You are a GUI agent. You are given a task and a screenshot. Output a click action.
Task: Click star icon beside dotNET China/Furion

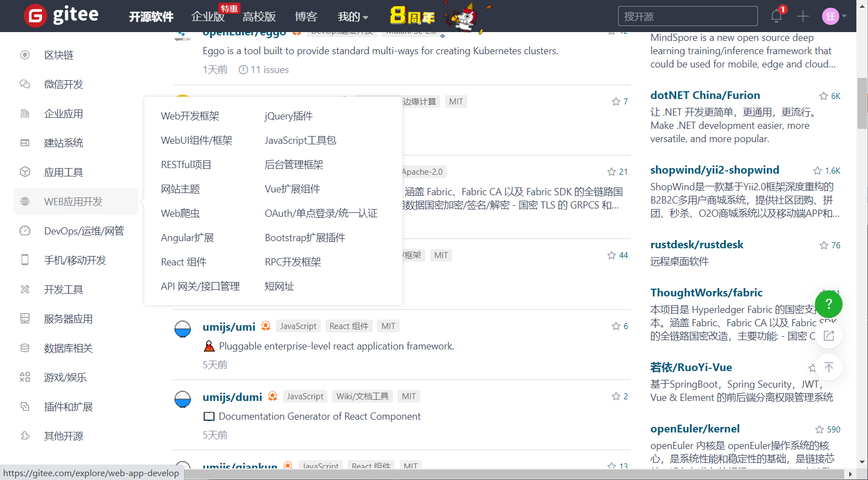coord(824,96)
